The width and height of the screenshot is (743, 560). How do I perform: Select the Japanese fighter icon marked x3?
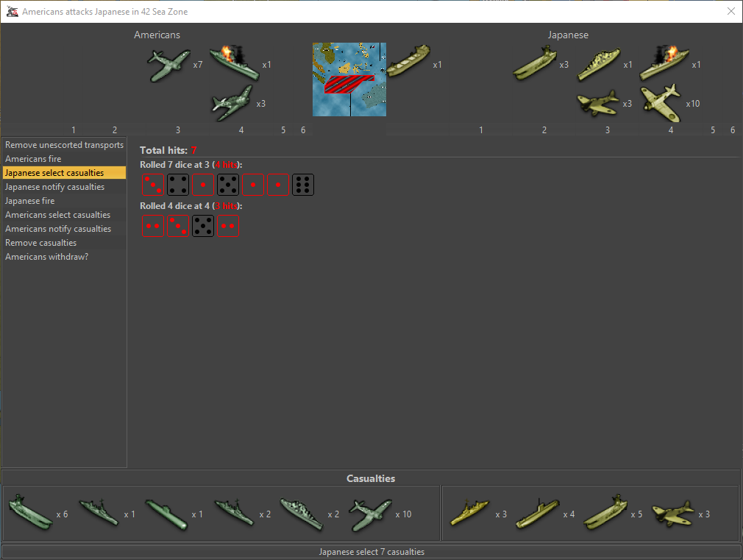tap(598, 103)
